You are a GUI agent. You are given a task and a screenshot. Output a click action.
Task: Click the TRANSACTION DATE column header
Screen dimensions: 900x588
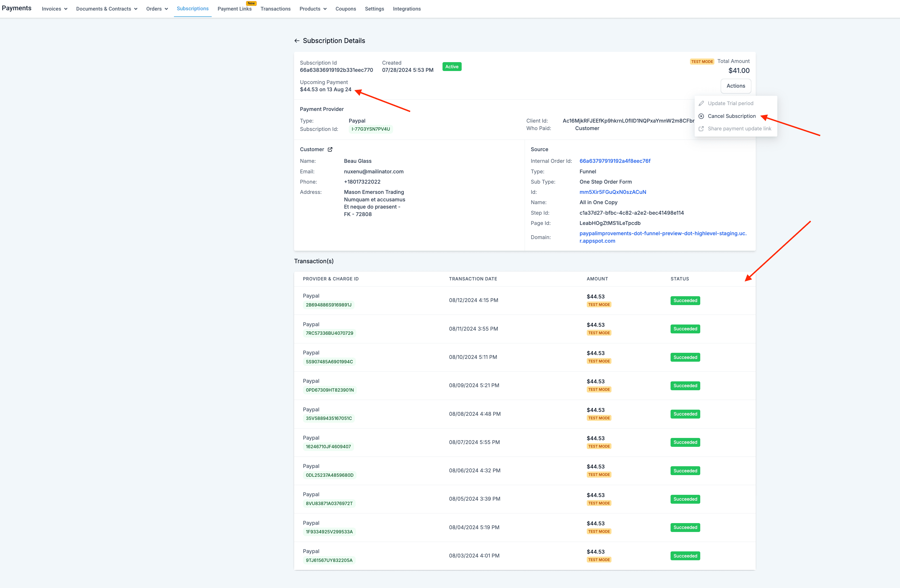click(x=473, y=279)
